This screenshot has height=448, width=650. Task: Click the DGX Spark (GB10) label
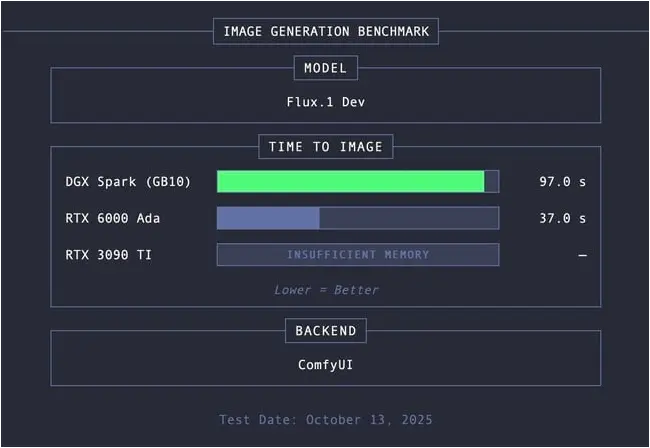click(128, 182)
